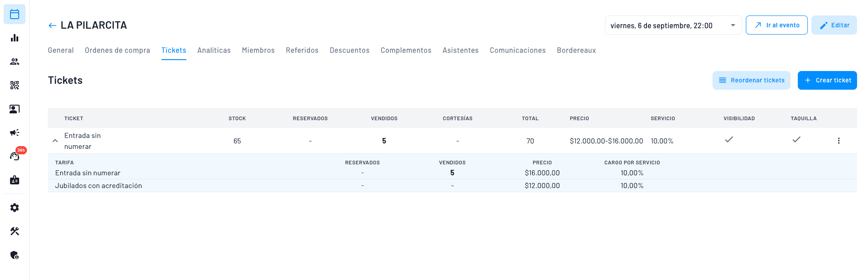Image resolution: width=868 pixels, height=280 pixels.
Task: Click the Crear ticket button
Action: (827, 80)
